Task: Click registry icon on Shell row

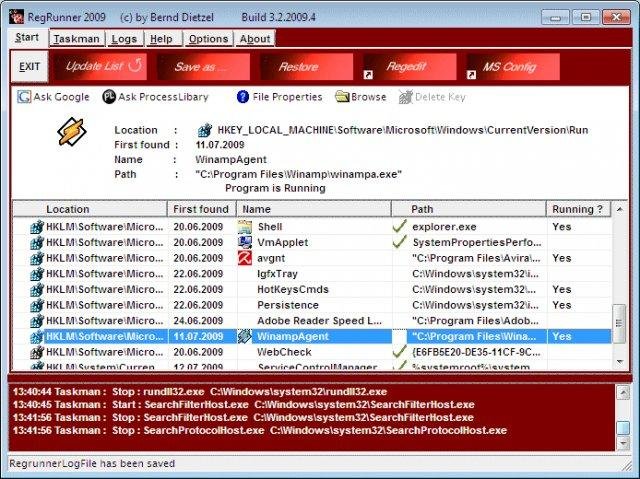Action: (x=37, y=227)
